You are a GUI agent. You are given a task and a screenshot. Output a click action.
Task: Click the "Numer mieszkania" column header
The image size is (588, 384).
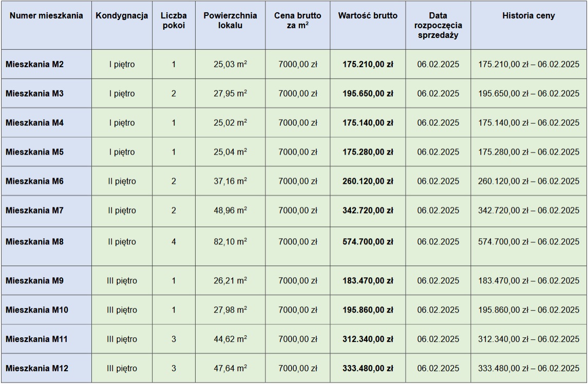point(46,16)
